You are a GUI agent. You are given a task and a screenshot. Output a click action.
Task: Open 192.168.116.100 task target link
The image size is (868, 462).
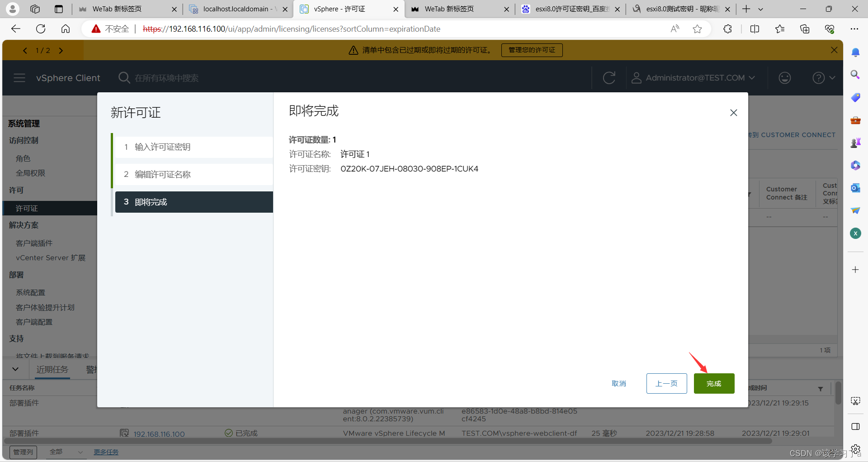(159, 434)
